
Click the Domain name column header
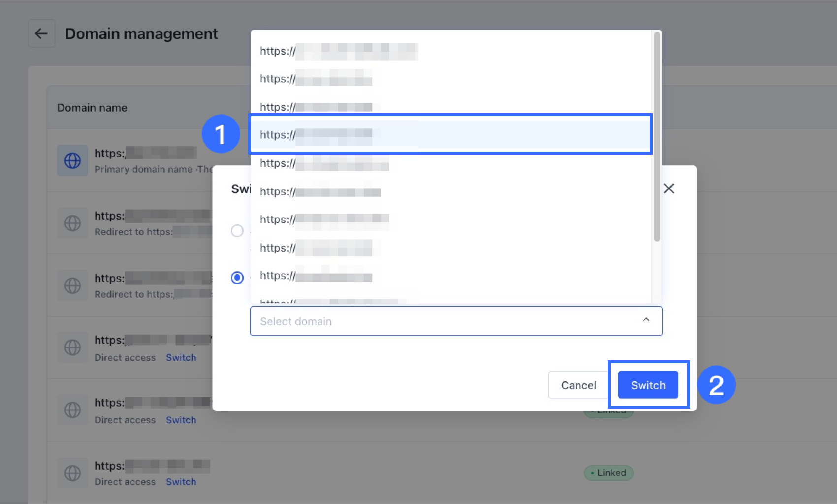pyautogui.click(x=92, y=108)
